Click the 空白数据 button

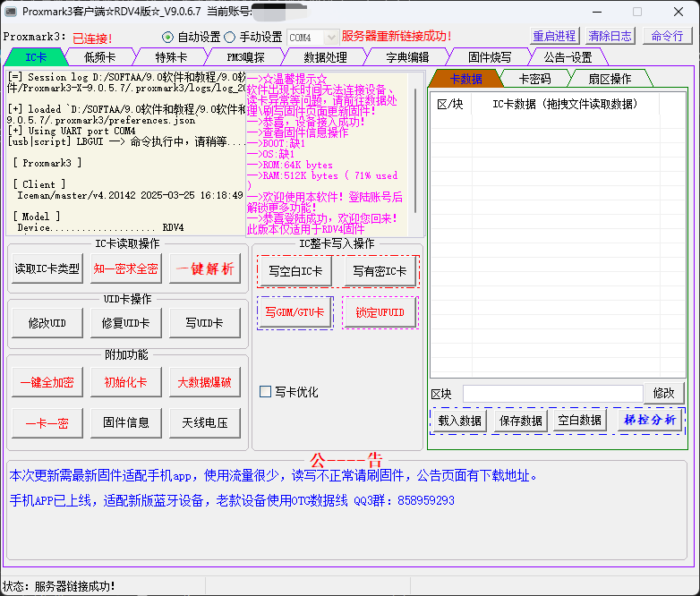[579, 420]
